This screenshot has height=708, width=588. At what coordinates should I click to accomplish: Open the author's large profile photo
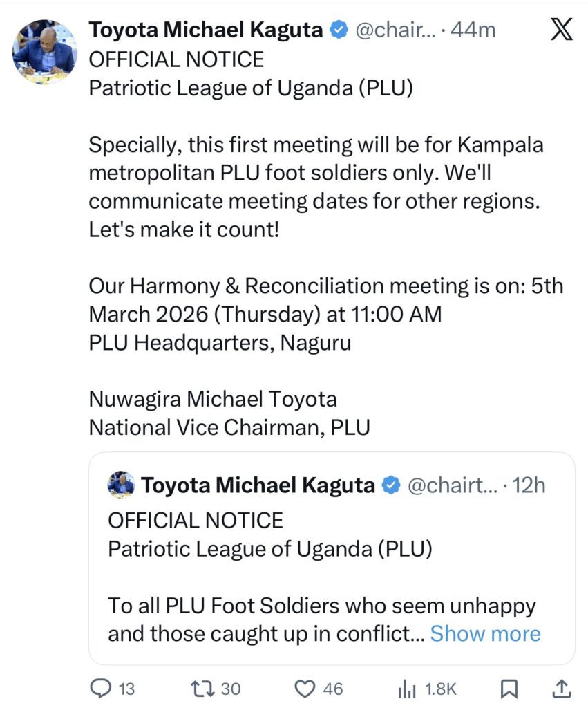[45, 52]
